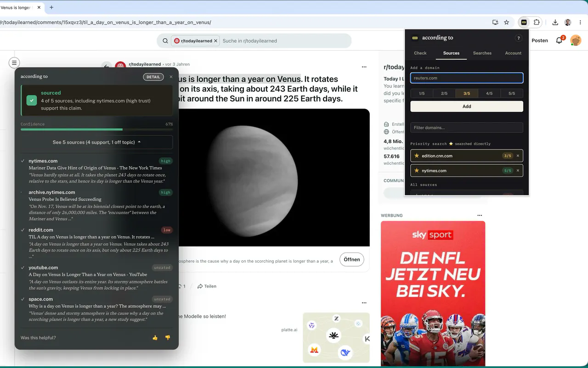Open a new browser tab with the plus
The height and width of the screenshot is (368, 588).
[51, 7]
